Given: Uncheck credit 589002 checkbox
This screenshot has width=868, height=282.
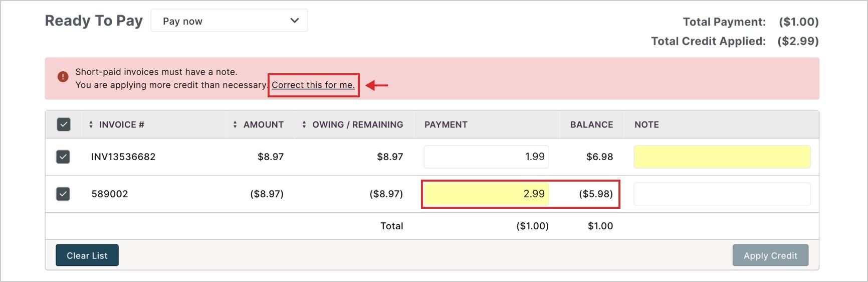Looking at the screenshot, I should pyautogui.click(x=63, y=194).
